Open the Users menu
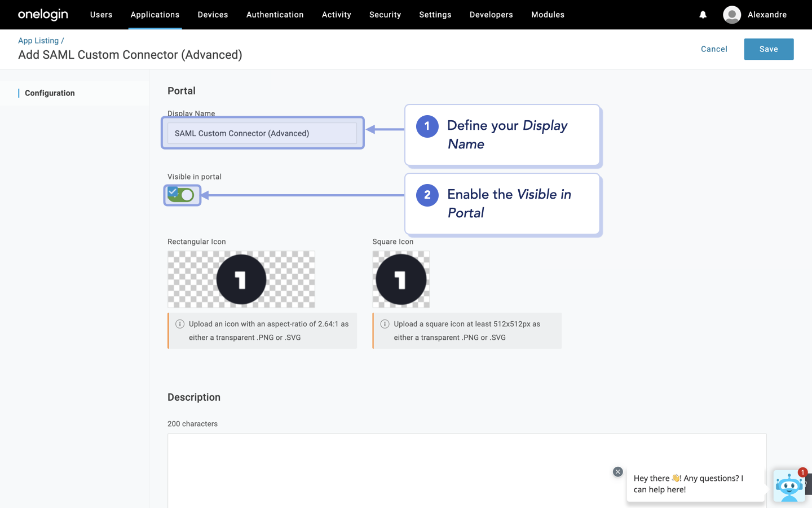This screenshot has width=812, height=508. tap(101, 15)
